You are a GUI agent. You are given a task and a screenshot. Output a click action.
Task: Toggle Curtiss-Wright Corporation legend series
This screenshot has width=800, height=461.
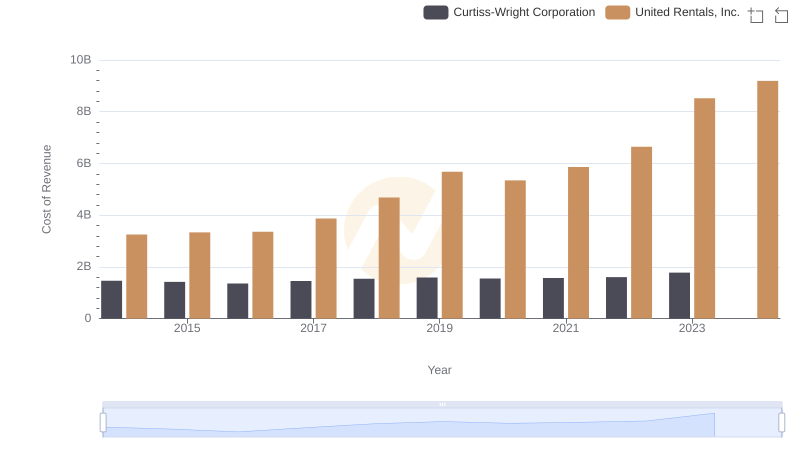(509, 12)
